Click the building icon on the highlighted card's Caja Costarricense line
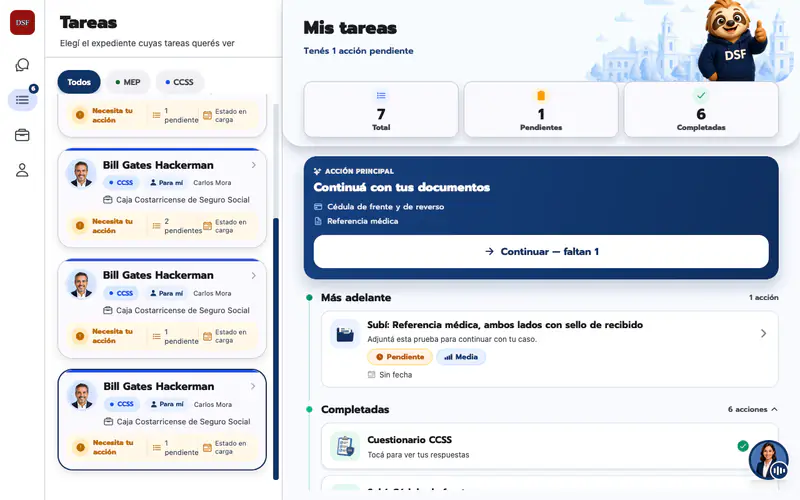Screen dimensions: 800x500 click(108, 421)
